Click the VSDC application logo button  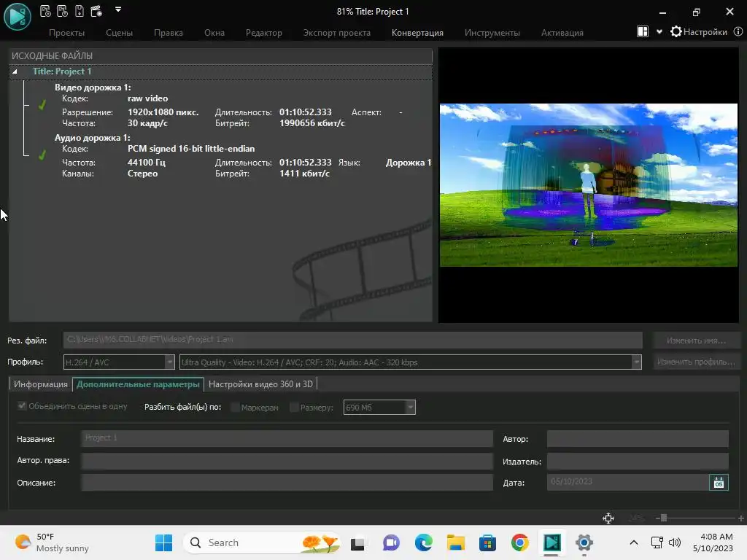tap(18, 17)
